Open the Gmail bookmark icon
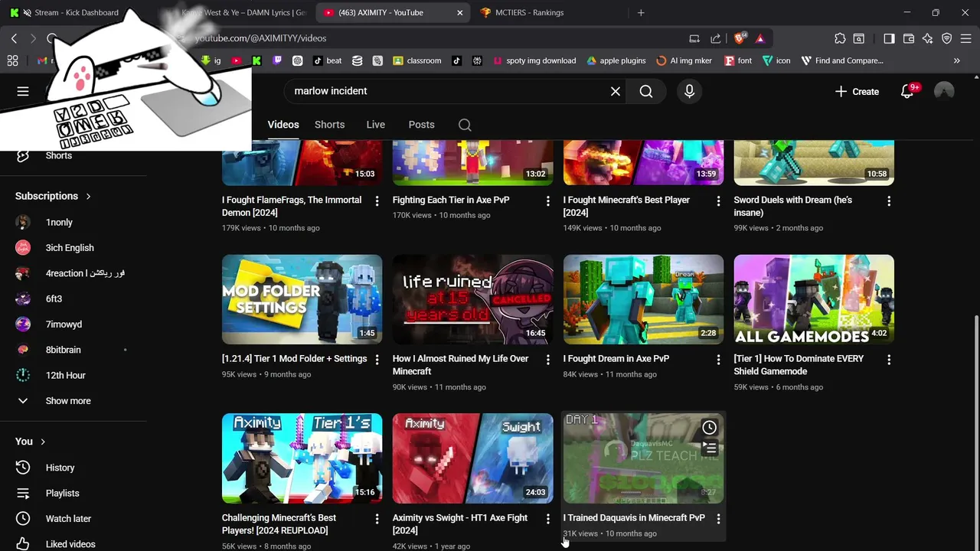The height and width of the screenshot is (551, 980). pyautogui.click(x=41, y=60)
